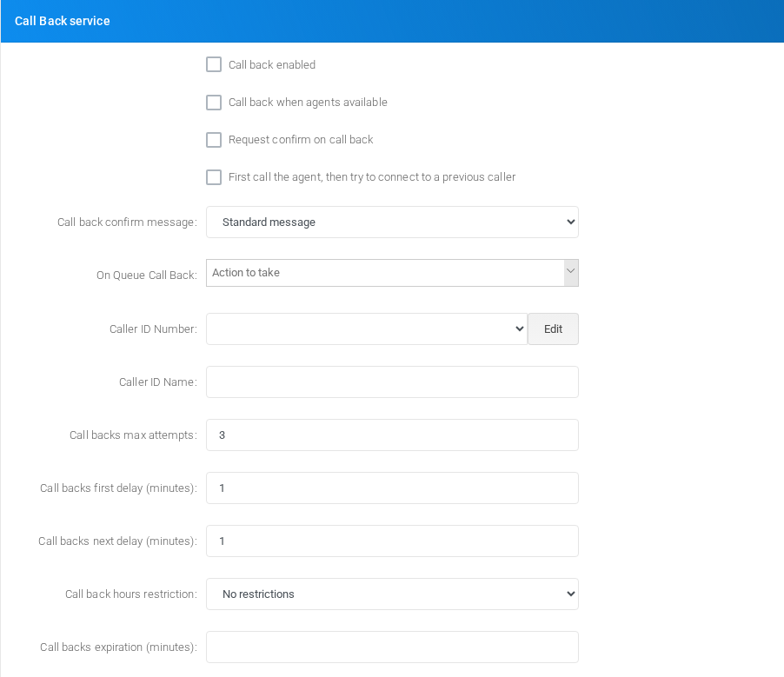Enable the Call back enabled checkbox
Screen dimensions: 784x677
tap(214, 64)
